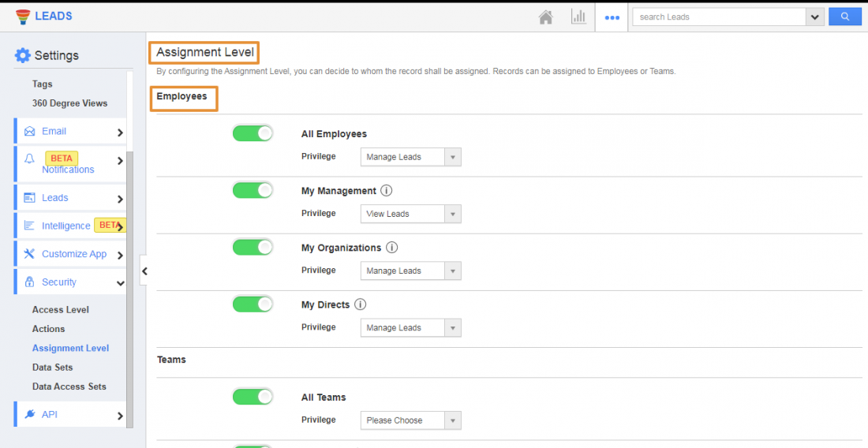Collapse the Security settings section
The width and height of the screenshot is (868, 448).
(71, 282)
